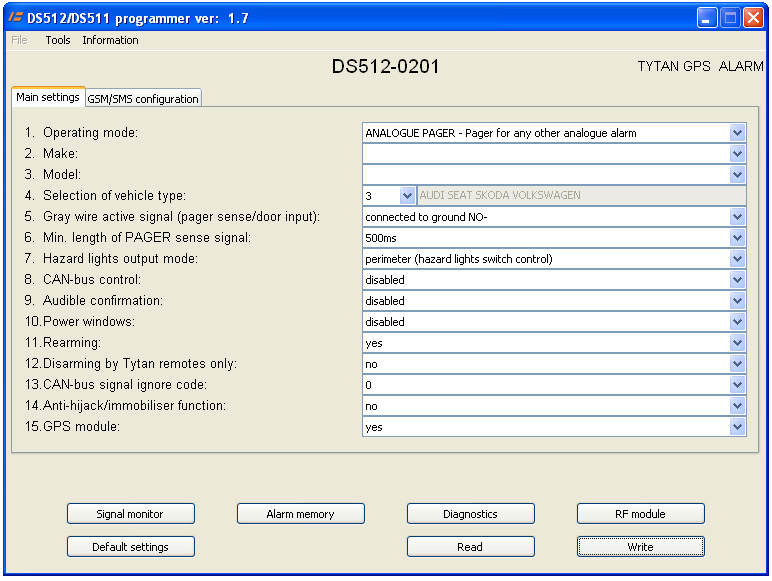The height and width of the screenshot is (581, 772).
Task: Expand Anti-hijack/immobiliser function dropdown arrow
Action: (x=737, y=406)
